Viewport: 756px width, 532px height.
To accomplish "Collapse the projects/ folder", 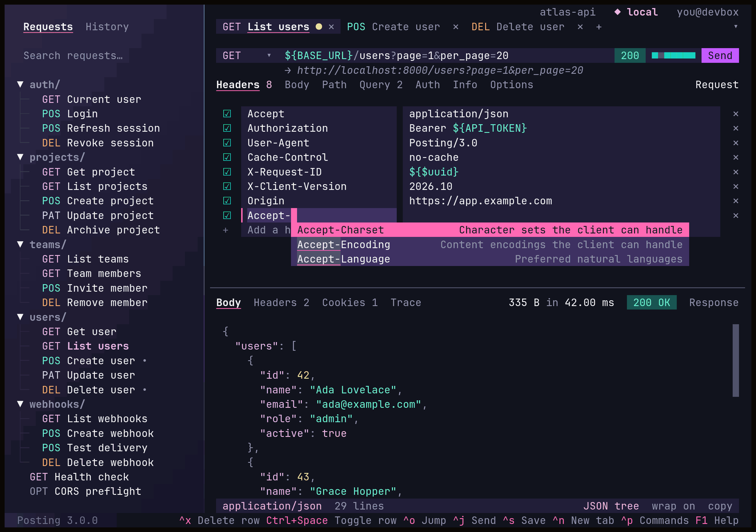I will pyautogui.click(x=20, y=157).
